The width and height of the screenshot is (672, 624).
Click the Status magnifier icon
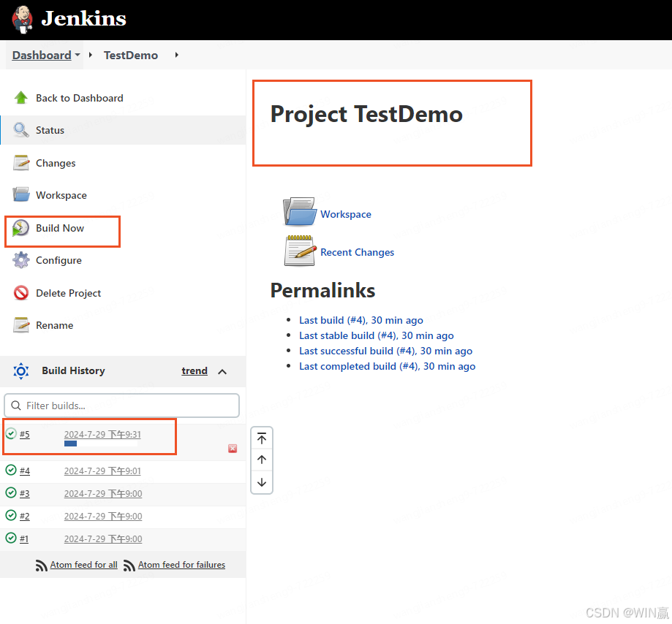21,129
